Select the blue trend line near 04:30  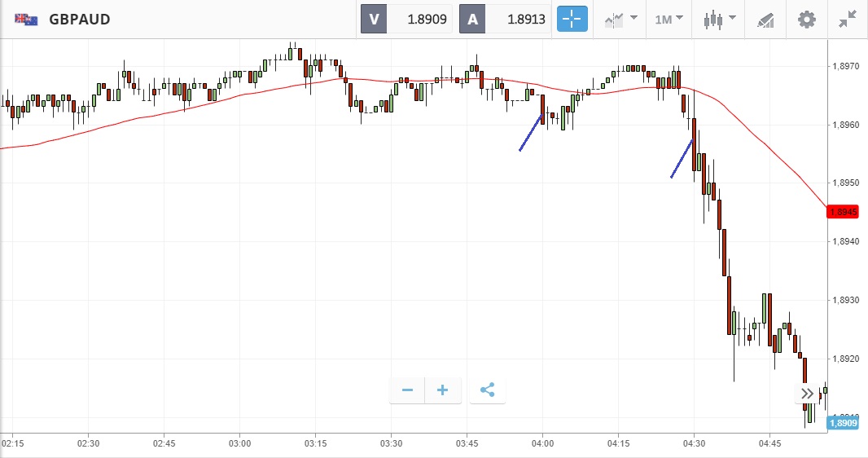(682, 159)
